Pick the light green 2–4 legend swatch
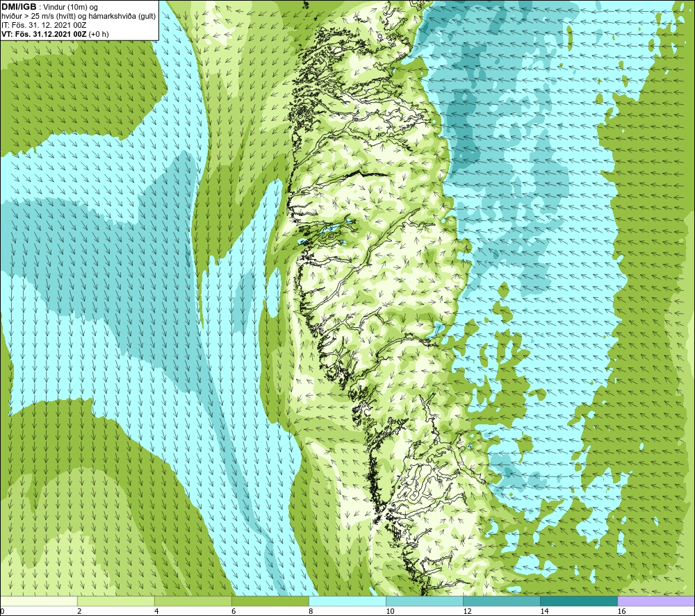 [x=115, y=601]
